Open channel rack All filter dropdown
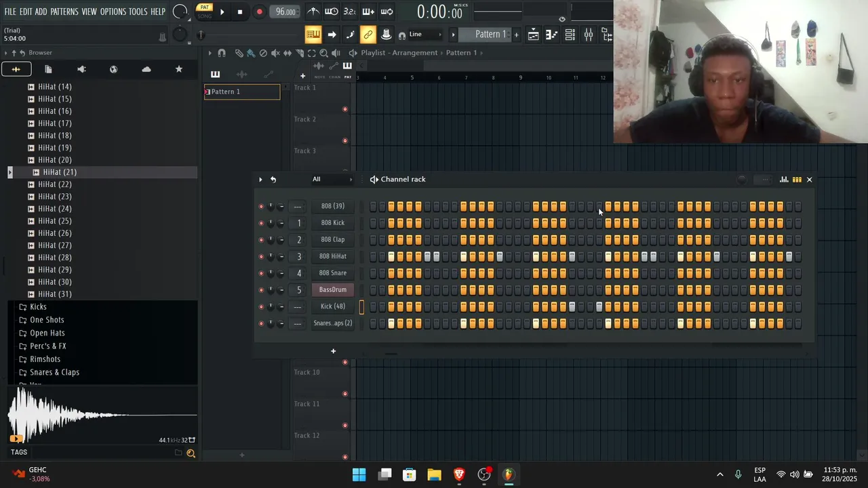 332,180
